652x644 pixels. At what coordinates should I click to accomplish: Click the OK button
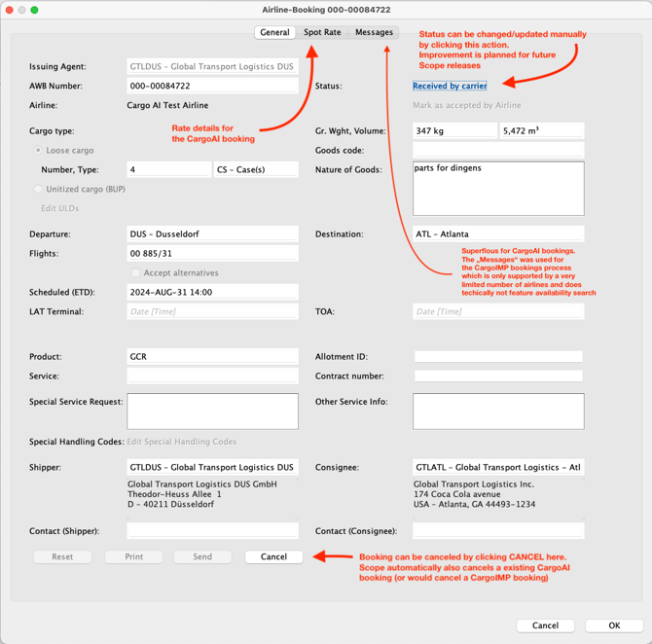614,626
